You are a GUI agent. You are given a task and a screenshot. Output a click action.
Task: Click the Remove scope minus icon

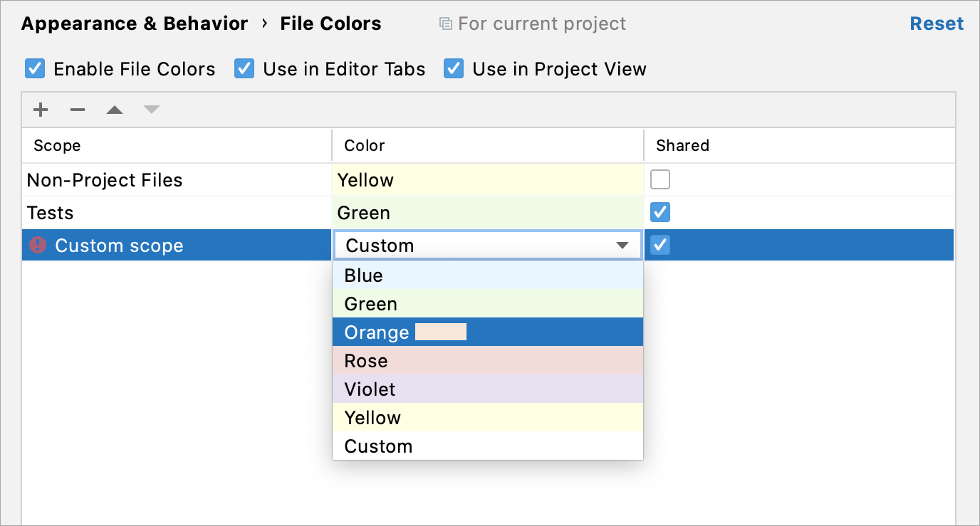click(78, 110)
